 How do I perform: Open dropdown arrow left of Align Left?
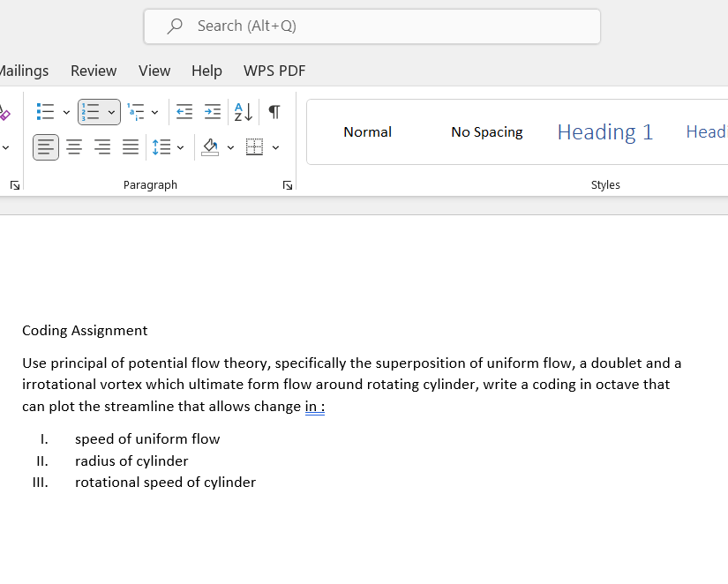click(5, 147)
